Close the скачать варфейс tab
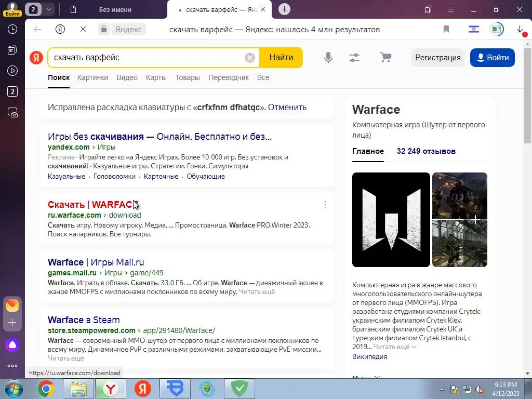The width and height of the screenshot is (532, 399). tap(263, 9)
